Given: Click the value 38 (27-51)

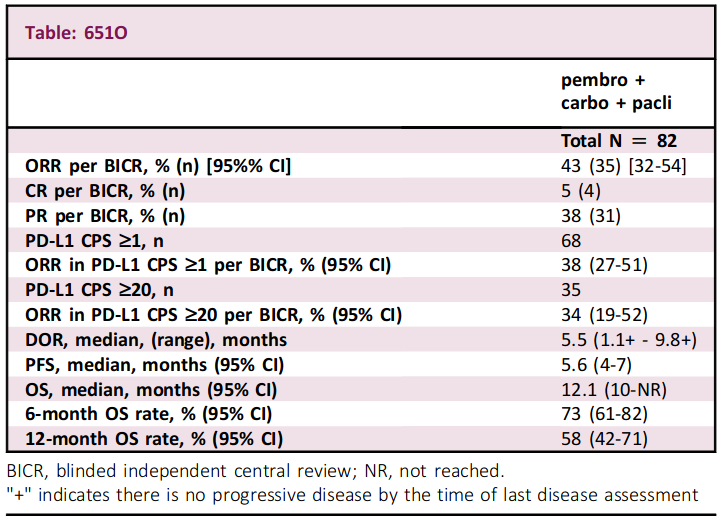Looking at the screenshot, I should point(604,265).
